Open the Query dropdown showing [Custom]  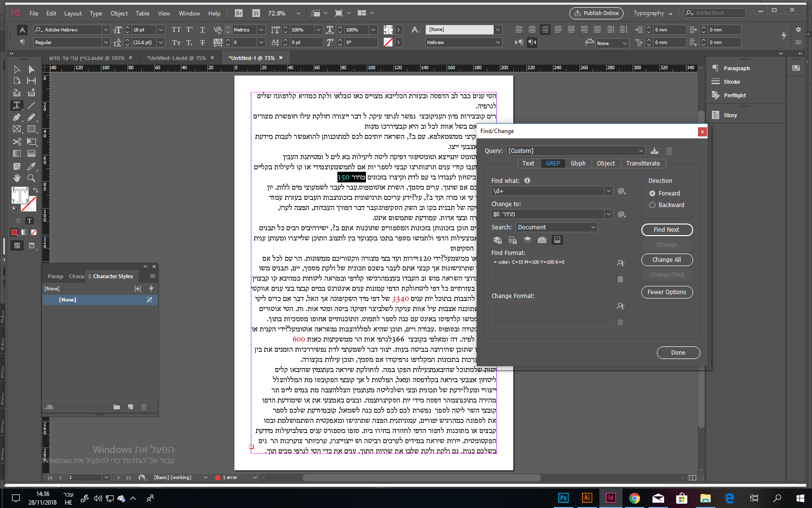(x=575, y=150)
